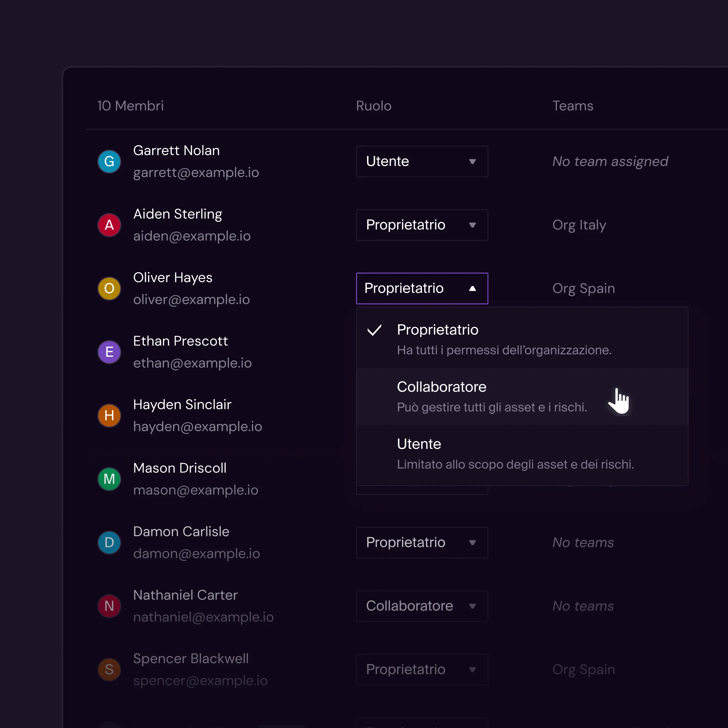Click Spencer Blackwell's brown S avatar

(x=109, y=670)
